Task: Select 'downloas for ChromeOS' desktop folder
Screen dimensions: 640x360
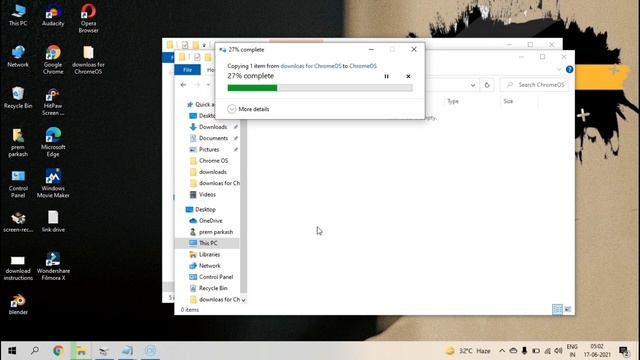Action: tap(88, 60)
